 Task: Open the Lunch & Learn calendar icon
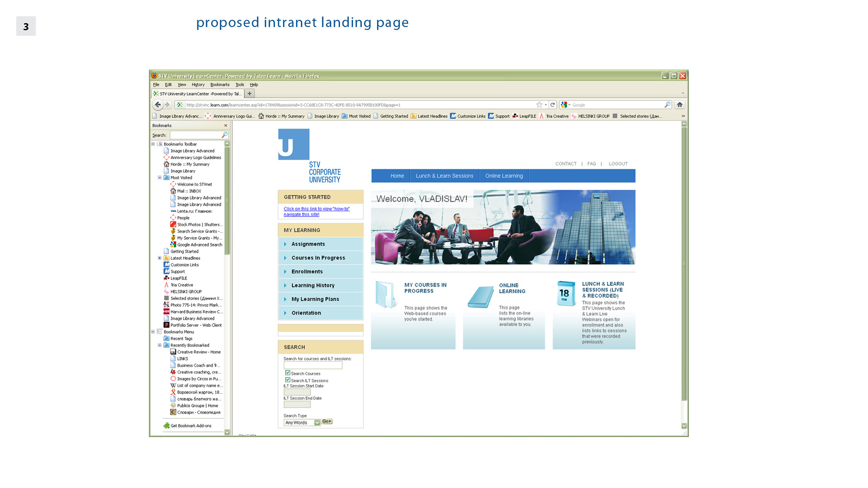pos(566,294)
